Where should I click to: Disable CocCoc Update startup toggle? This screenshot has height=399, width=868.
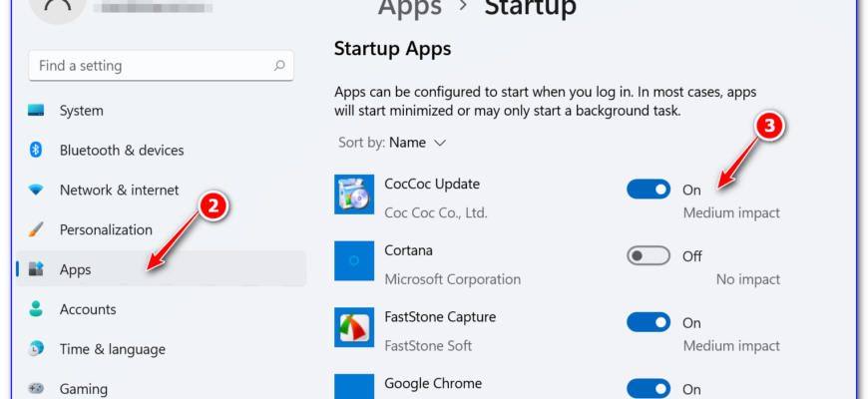click(x=649, y=190)
